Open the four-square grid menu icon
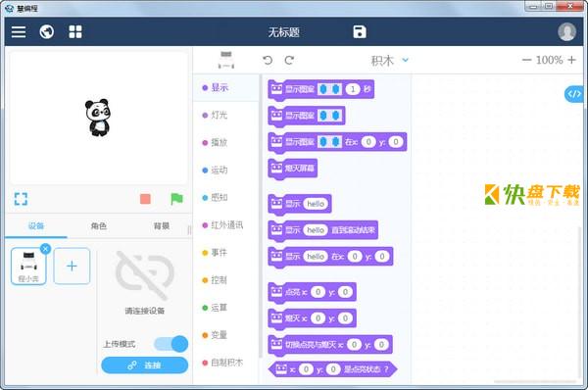 pos(75,32)
